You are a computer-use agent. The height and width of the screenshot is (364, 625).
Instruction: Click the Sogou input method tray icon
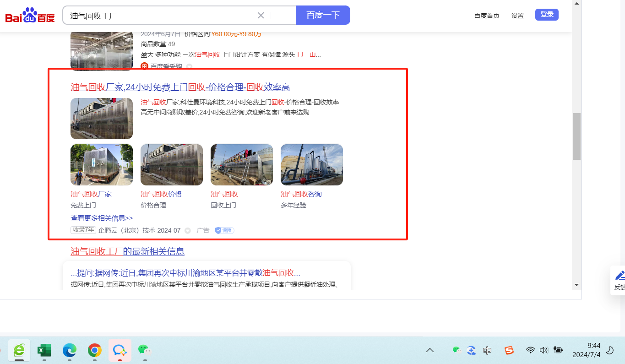[509, 350]
